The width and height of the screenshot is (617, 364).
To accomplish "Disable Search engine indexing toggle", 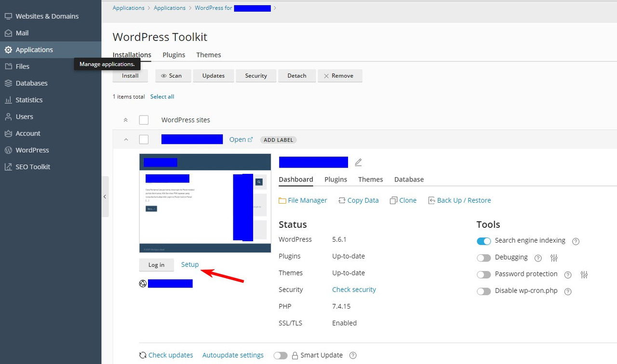I will tap(484, 241).
